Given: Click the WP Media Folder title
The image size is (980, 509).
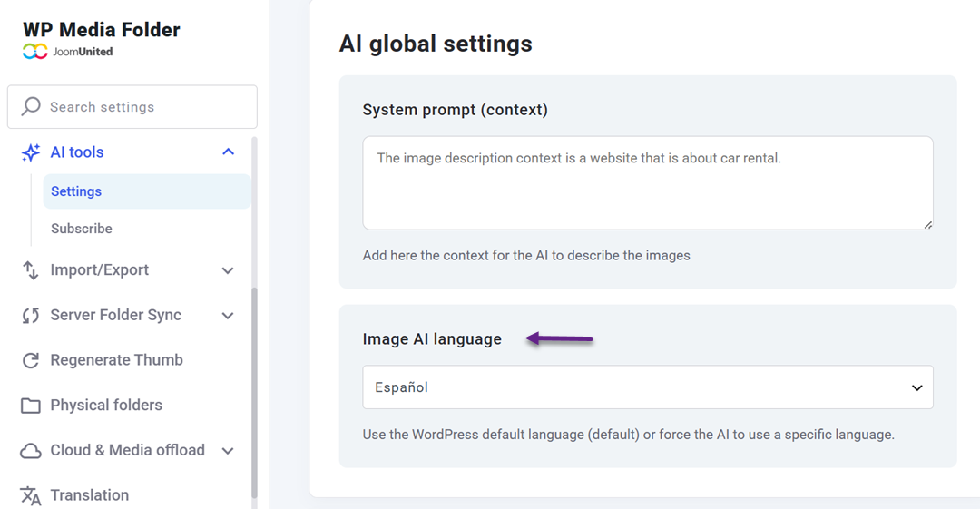Looking at the screenshot, I should [102, 29].
